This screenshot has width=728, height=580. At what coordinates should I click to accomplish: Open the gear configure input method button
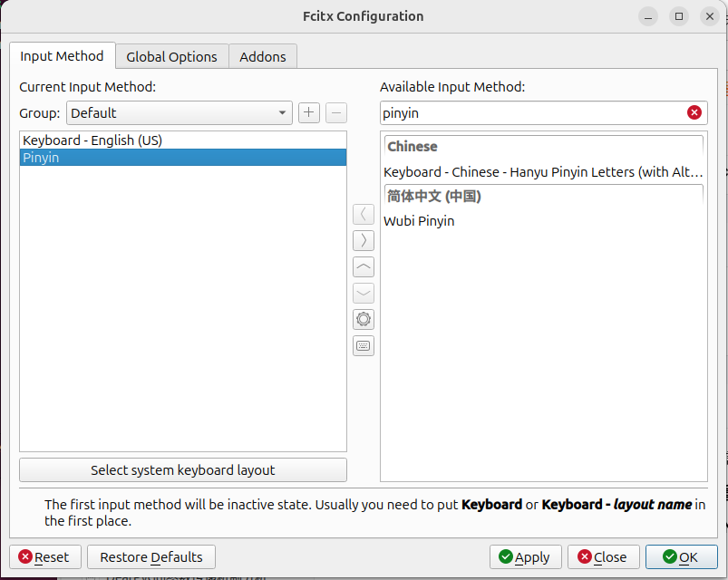pos(363,319)
